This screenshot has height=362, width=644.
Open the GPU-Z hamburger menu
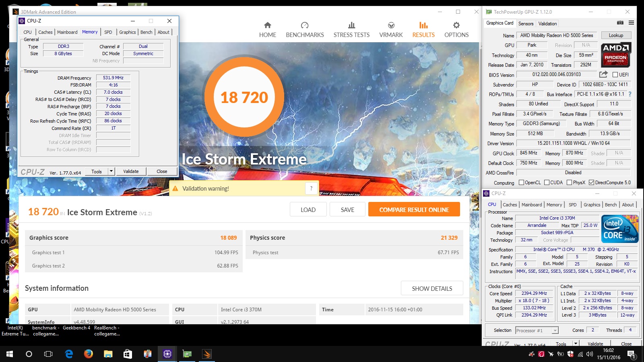pos(631,23)
